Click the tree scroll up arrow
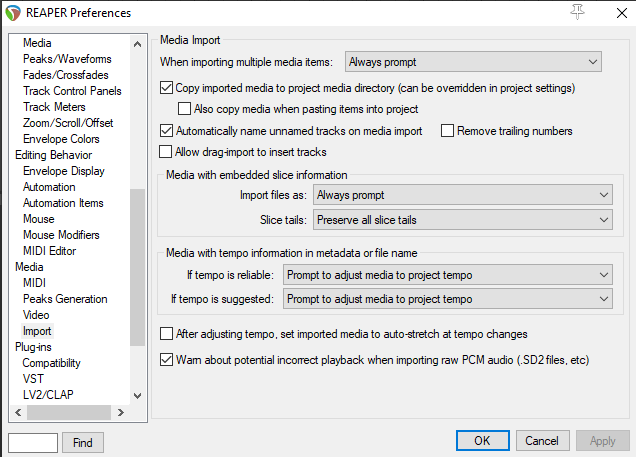 (x=138, y=44)
